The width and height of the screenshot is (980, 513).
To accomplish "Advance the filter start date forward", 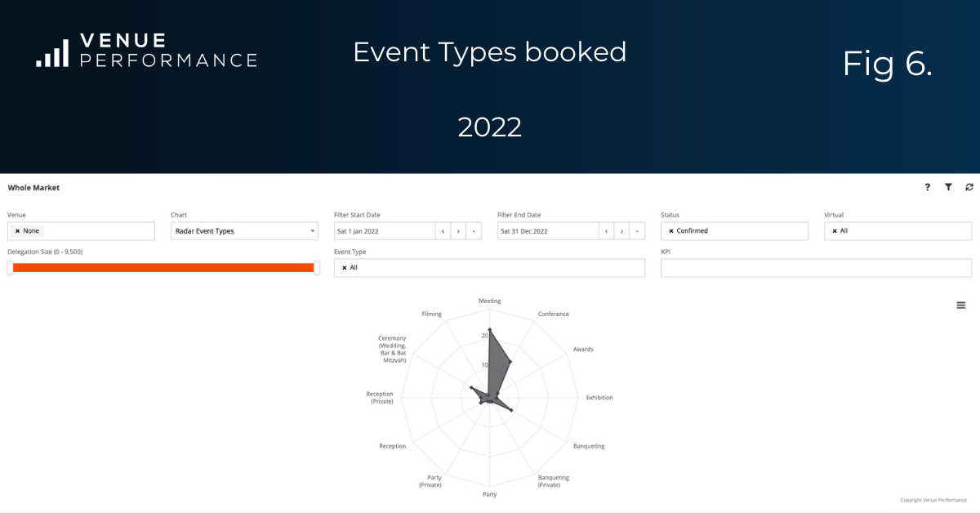I will 458,231.
